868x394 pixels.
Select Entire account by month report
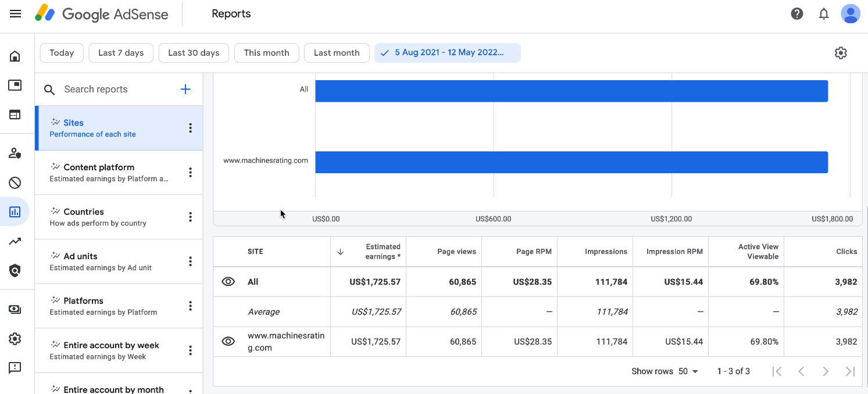[119, 384]
